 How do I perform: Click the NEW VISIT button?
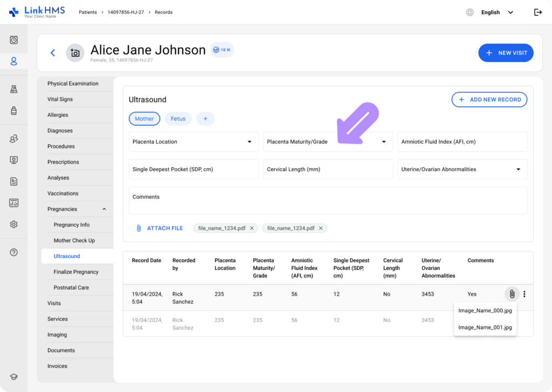point(506,53)
